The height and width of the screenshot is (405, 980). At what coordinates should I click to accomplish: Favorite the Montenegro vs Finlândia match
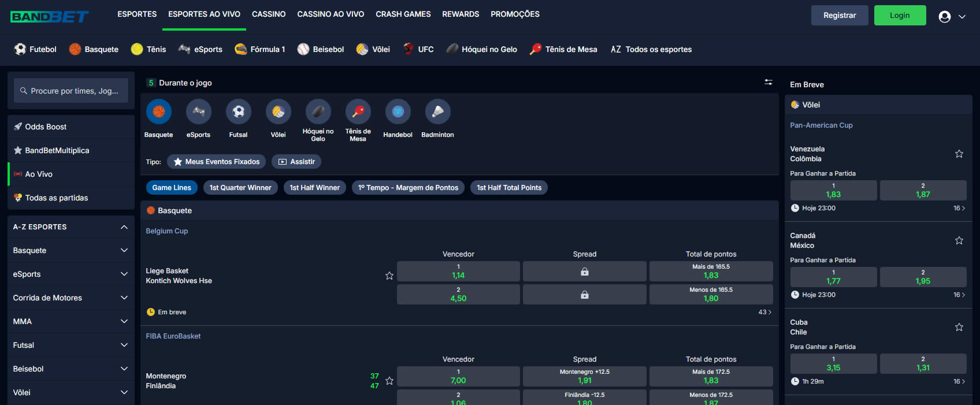click(x=389, y=381)
